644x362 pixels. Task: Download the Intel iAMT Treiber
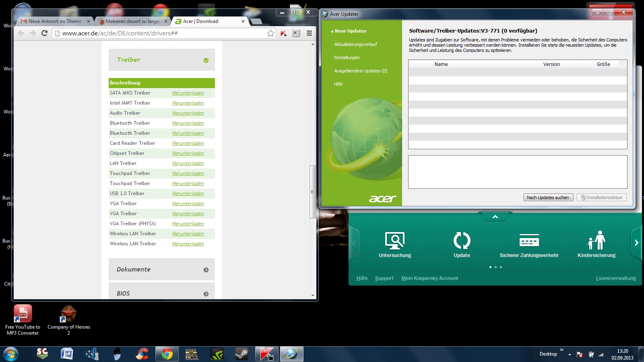[x=188, y=103]
